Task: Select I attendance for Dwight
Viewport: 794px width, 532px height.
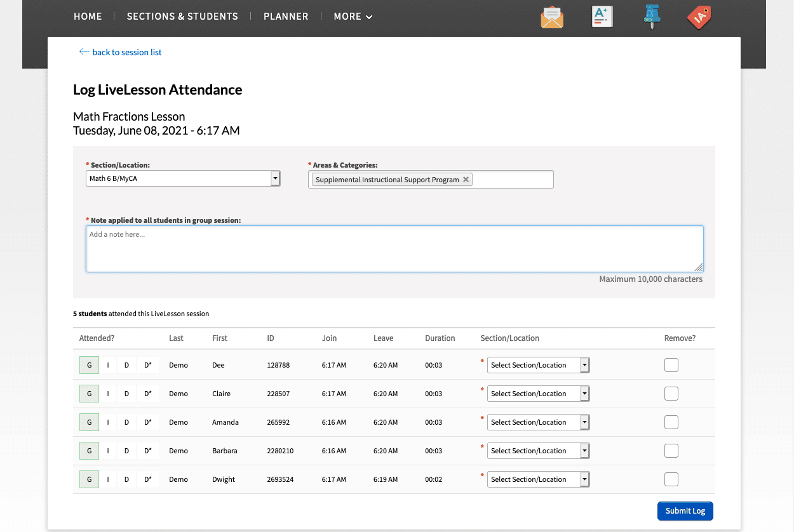Action: (x=108, y=479)
